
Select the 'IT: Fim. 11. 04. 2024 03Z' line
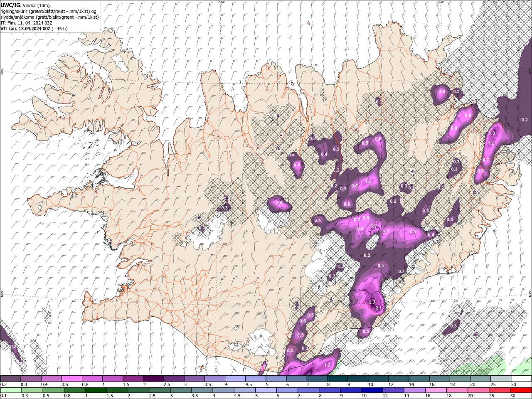[27, 23]
